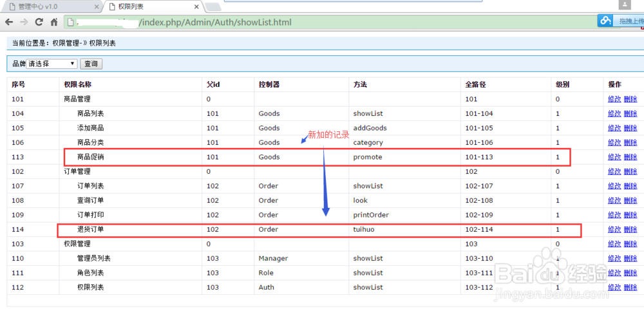This screenshot has height=316, width=644.
Task: Delete row 102 订单管理
Action: (630, 172)
